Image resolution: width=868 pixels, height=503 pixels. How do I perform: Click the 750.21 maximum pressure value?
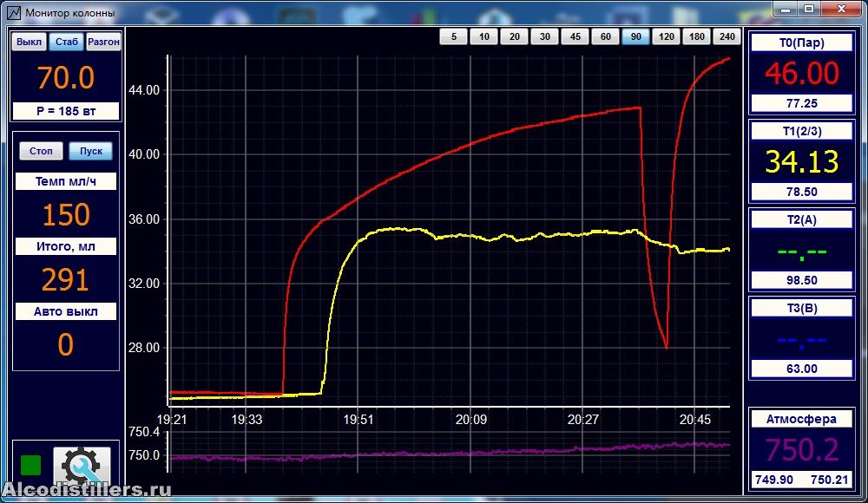coord(829,480)
